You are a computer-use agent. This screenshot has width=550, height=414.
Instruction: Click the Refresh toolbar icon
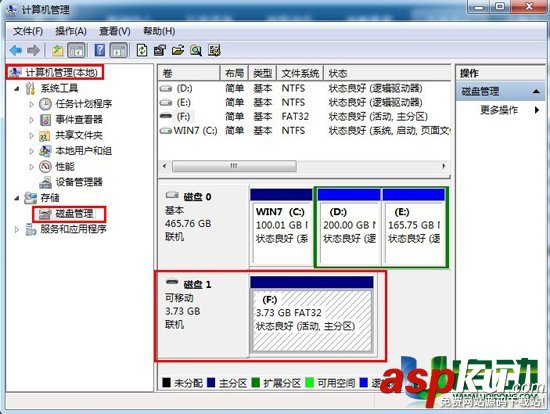click(142, 51)
